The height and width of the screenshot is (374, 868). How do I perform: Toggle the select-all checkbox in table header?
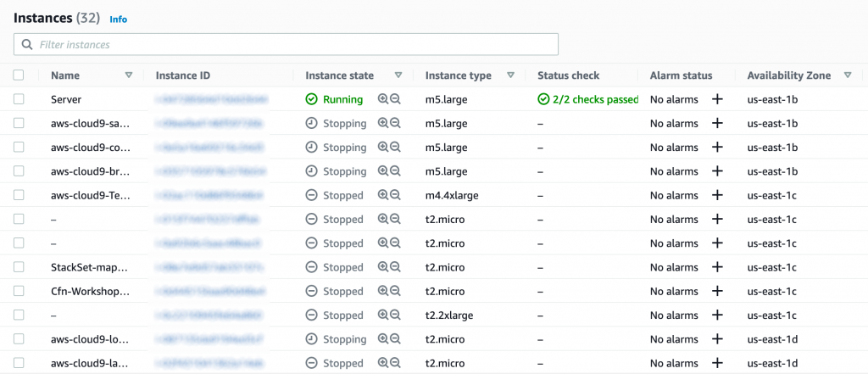19,75
